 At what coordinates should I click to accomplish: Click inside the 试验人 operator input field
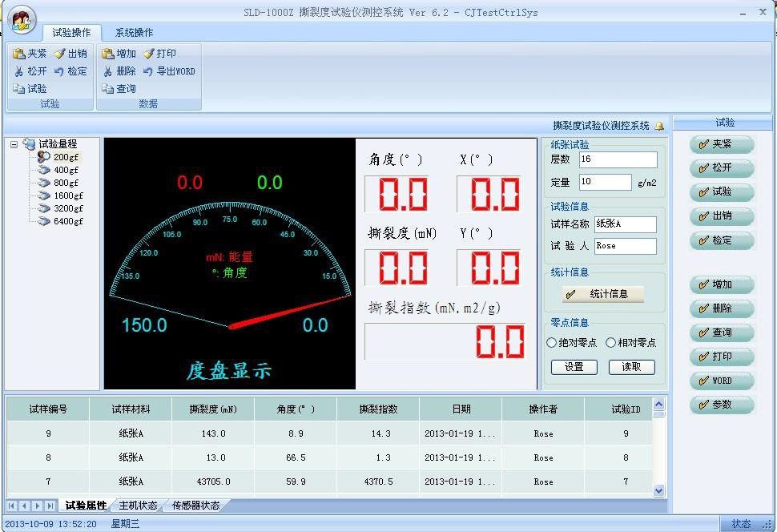625,246
